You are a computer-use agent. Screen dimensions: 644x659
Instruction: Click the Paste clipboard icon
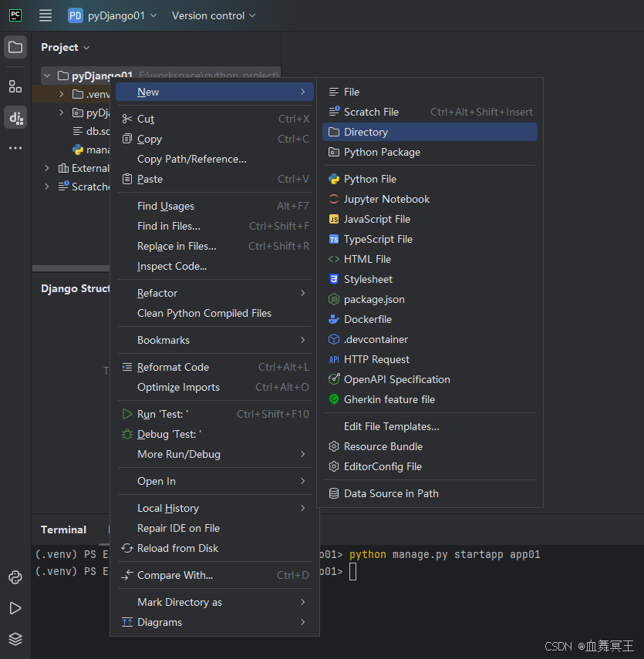point(127,179)
